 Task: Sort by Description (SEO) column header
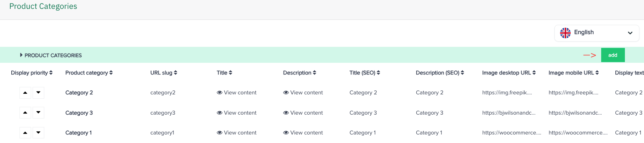coord(440,73)
